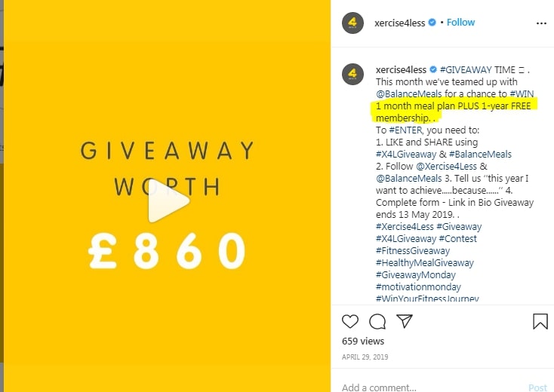Click the Add a comment field
554x392 pixels.
click(x=431, y=387)
